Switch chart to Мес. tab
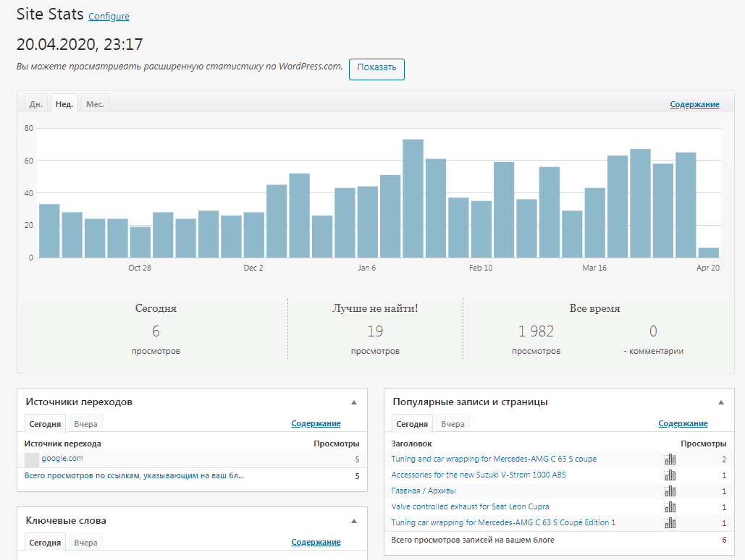745x560 pixels. pyautogui.click(x=95, y=104)
